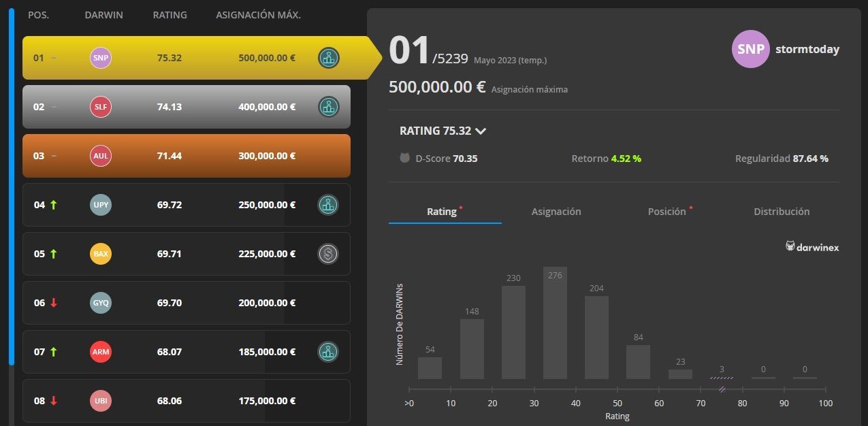Click podium badge icon in row 04
Image resolution: width=868 pixels, height=426 pixels.
click(x=329, y=205)
